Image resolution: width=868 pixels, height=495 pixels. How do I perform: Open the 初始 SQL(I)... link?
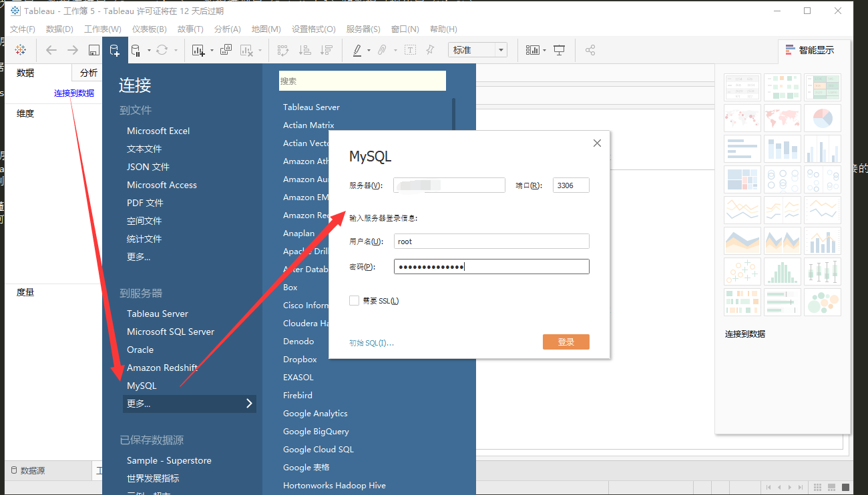click(x=371, y=343)
